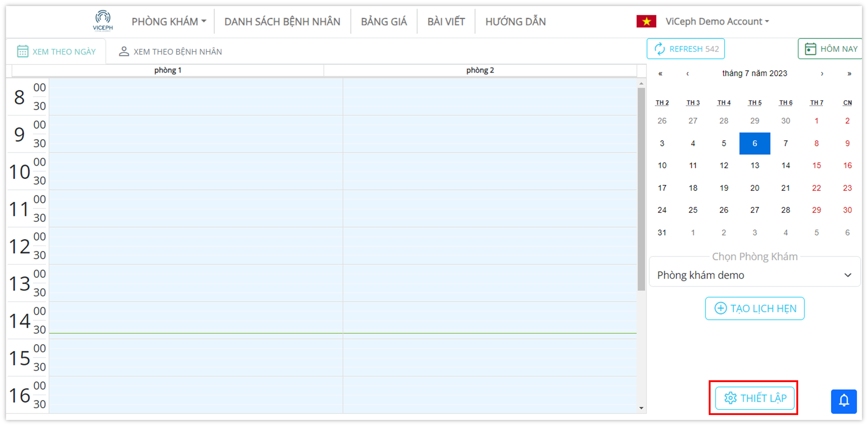The image size is (868, 426).
Task: Select June date 28 in the calendar
Action: pos(723,121)
